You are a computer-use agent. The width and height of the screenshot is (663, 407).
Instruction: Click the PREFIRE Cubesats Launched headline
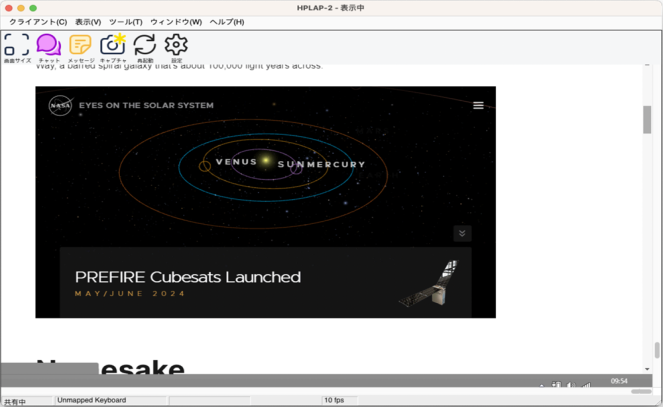(188, 277)
